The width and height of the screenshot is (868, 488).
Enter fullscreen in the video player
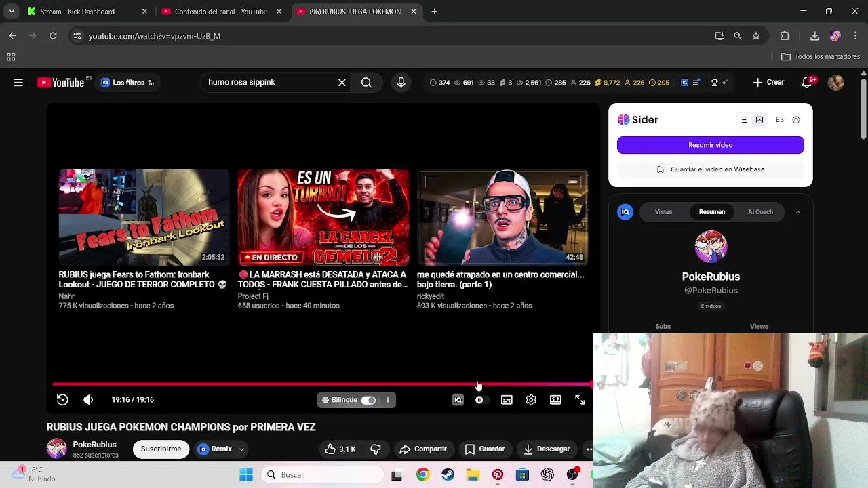[580, 400]
